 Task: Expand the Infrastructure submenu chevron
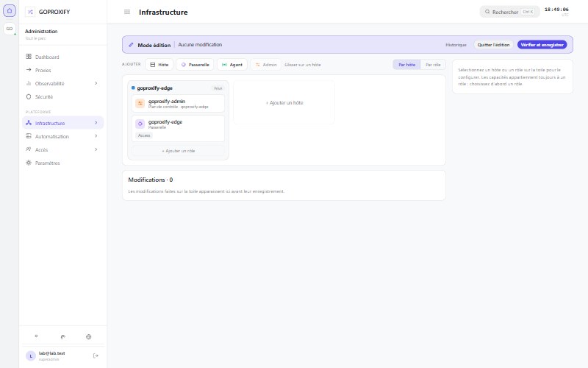click(96, 123)
